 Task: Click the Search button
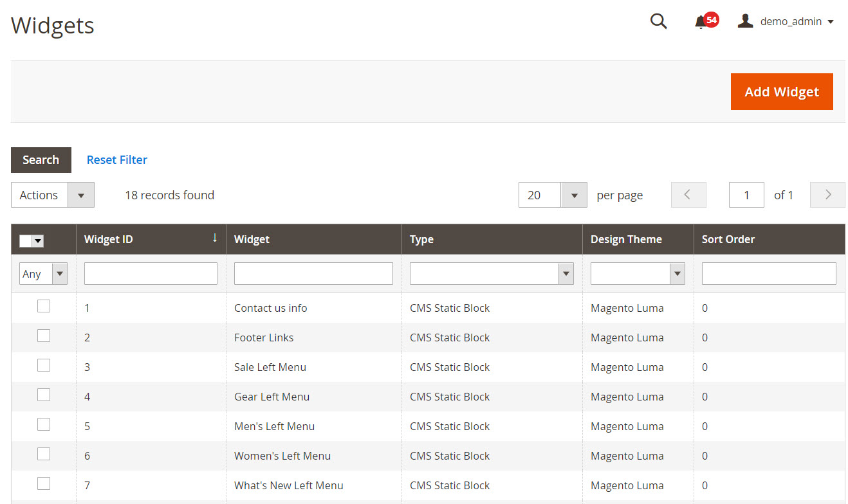(x=41, y=160)
